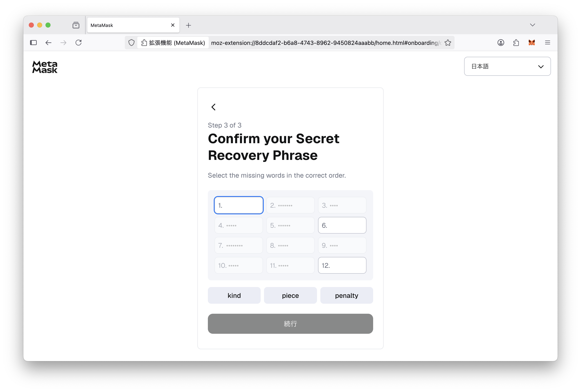Select empty word slot number 6

[x=342, y=225]
